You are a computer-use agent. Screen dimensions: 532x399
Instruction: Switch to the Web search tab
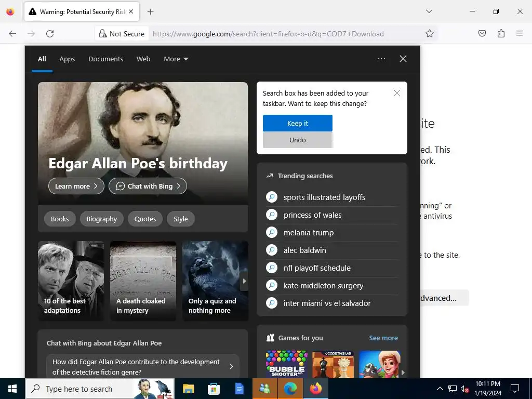143,59
